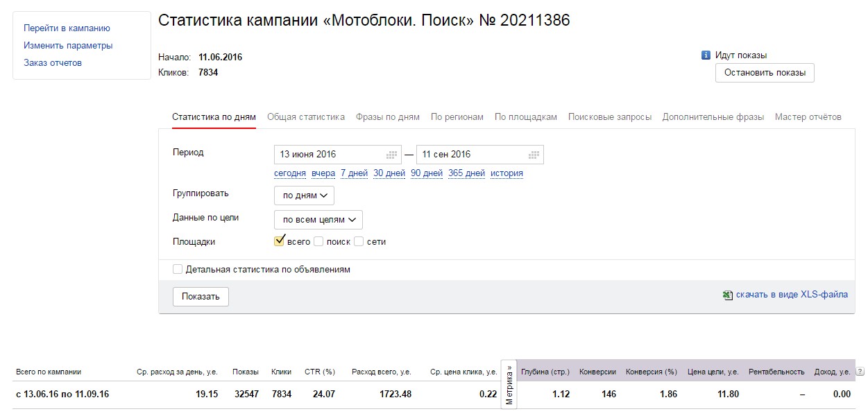The height and width of the screenshot is (416, 868).
Task: Click the question mark help icon
Action: 860,372
